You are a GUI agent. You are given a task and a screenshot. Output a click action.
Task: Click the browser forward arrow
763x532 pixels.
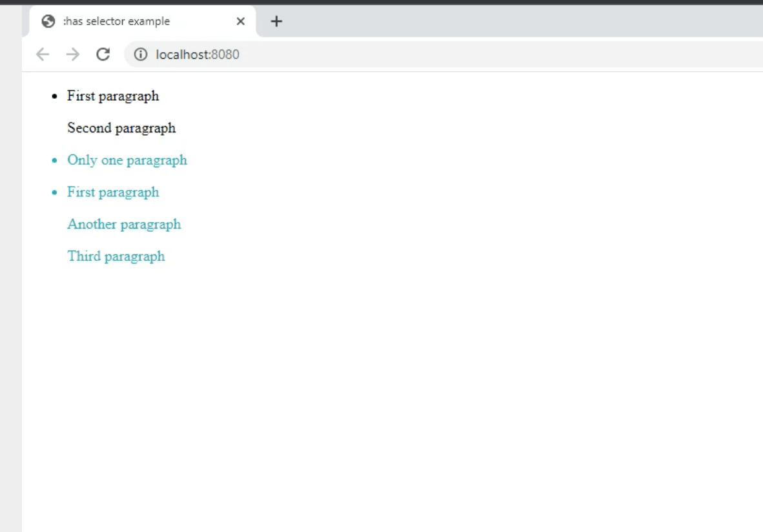point(73,54)
